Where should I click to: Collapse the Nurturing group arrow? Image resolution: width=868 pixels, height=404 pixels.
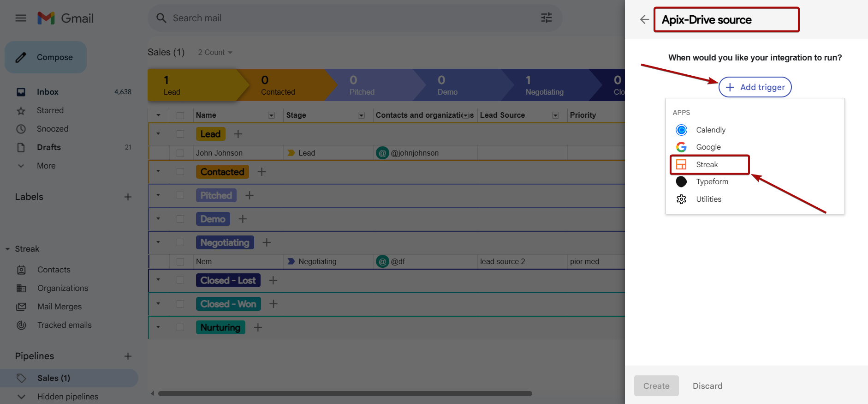(x=158, y=327)
